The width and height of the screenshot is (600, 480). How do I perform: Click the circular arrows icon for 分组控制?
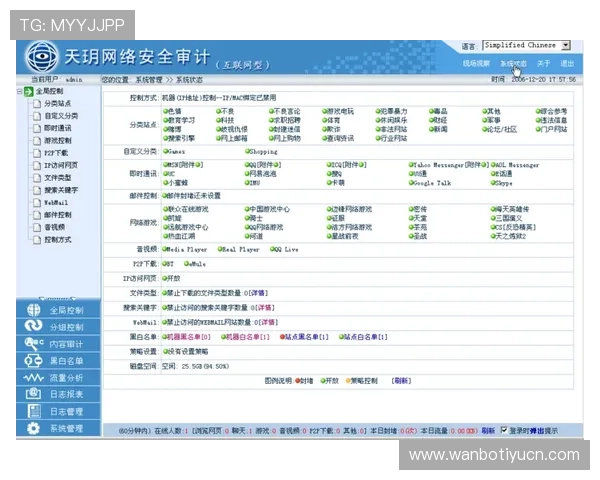tap(34, 326)
